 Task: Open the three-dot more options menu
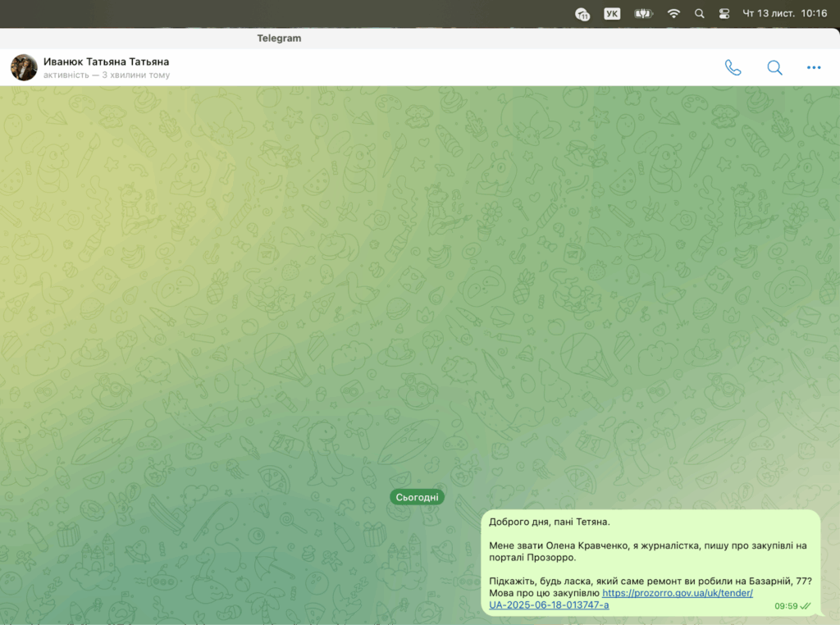[814, 68]
